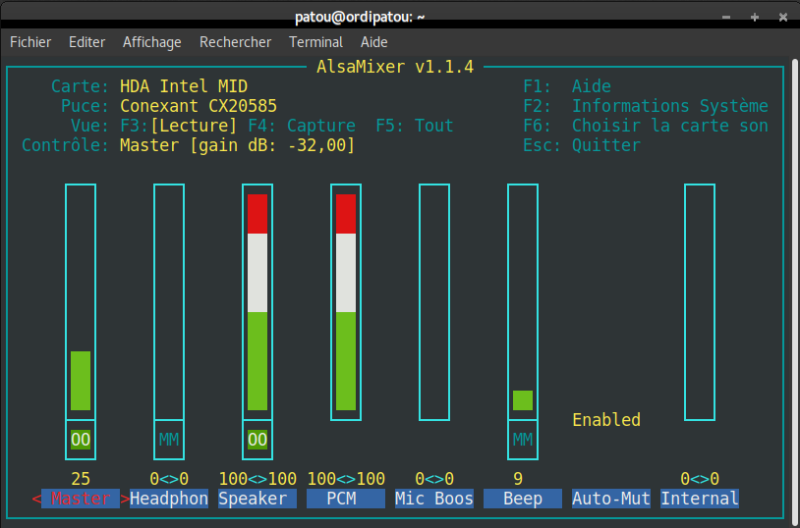This screenshot has height=528, width=800.
Task: Click the Speaker 100<>100 value
Action: 257,479
